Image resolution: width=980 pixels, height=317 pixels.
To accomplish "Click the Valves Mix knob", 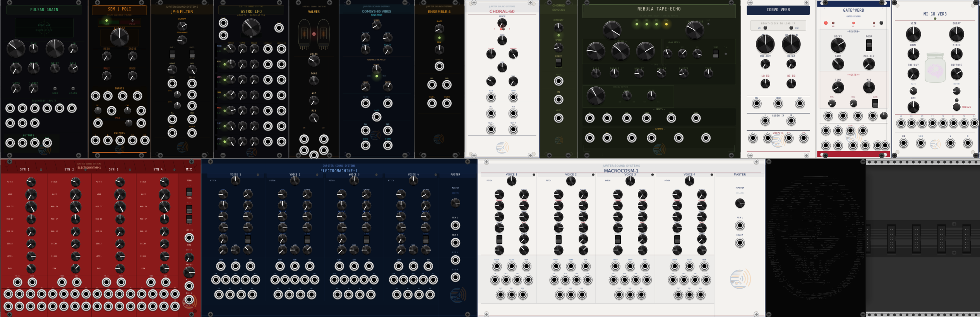I will 314,118.
